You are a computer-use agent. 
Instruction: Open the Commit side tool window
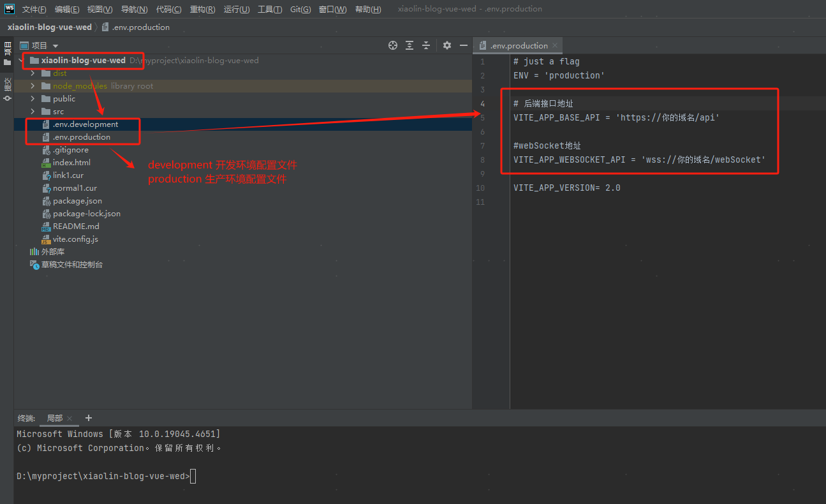[x=8, y=90]
